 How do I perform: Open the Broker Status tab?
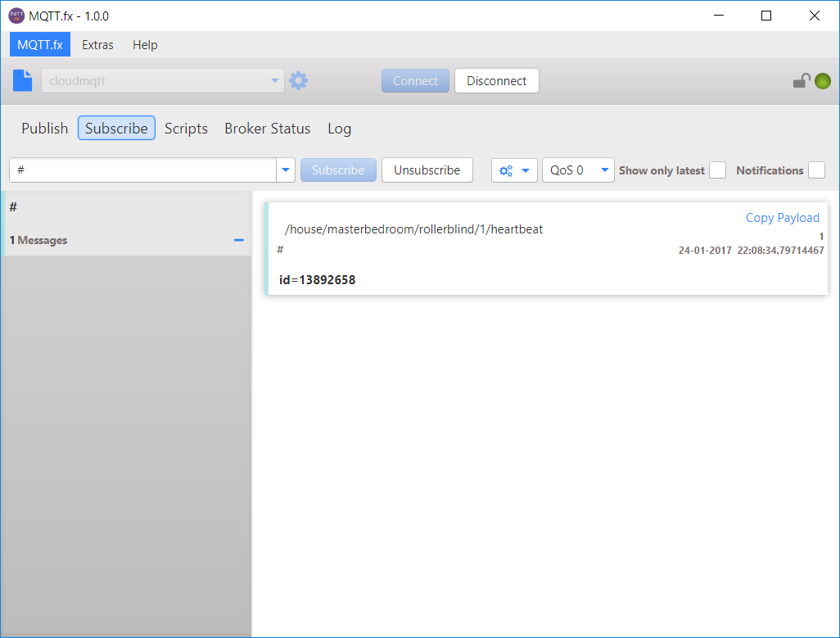coord(268,129)
